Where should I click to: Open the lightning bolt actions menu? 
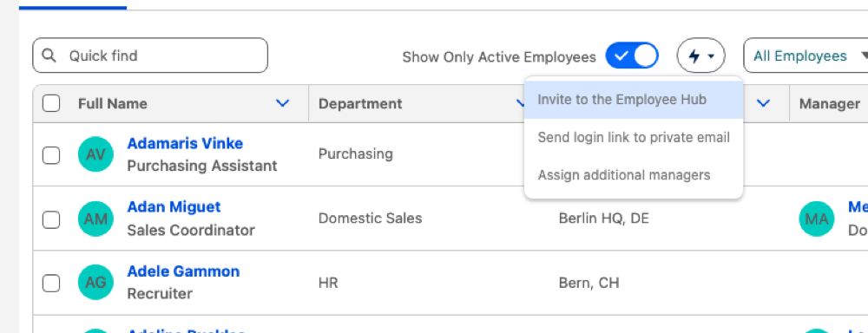(700, 55)
